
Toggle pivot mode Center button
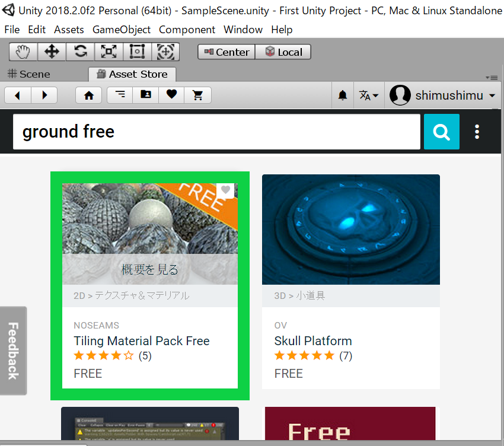pos(227,52)
